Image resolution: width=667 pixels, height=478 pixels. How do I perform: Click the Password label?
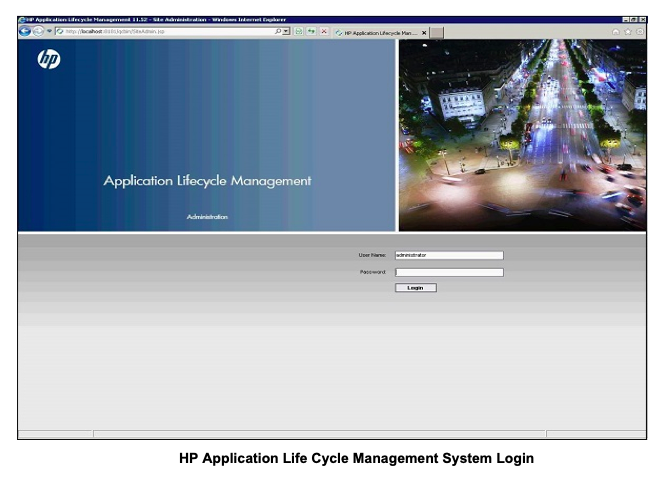pos(373,272)
